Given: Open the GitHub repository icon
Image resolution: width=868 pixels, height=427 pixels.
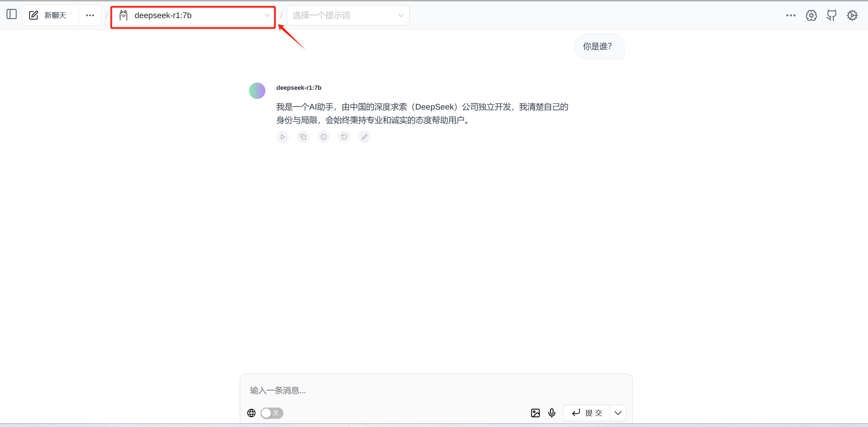Looking at the screenshot, I should pyautogui.click(x=832, y=15).
